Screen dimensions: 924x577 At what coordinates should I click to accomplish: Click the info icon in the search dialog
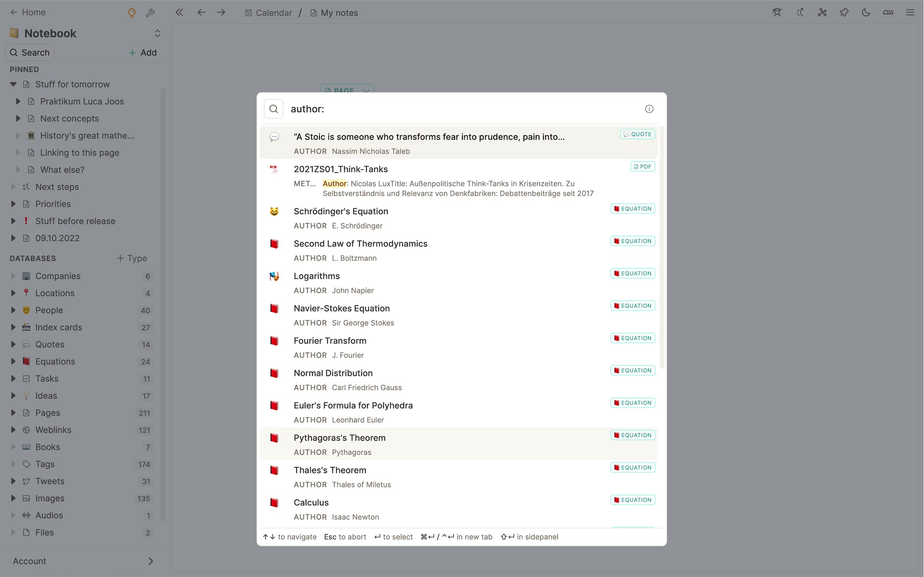(650, 108)
